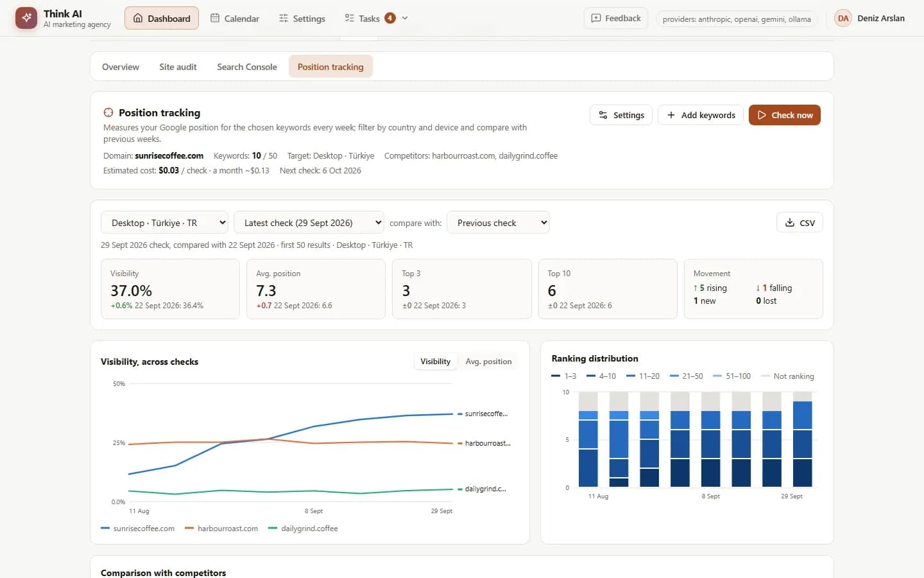Download the CSV export

[800, 223]
